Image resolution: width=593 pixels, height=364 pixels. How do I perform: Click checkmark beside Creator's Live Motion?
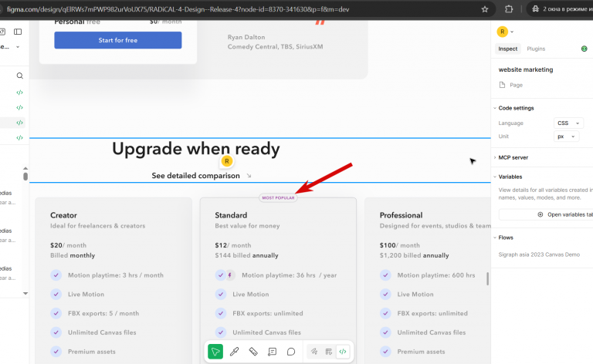click(56, 294)
